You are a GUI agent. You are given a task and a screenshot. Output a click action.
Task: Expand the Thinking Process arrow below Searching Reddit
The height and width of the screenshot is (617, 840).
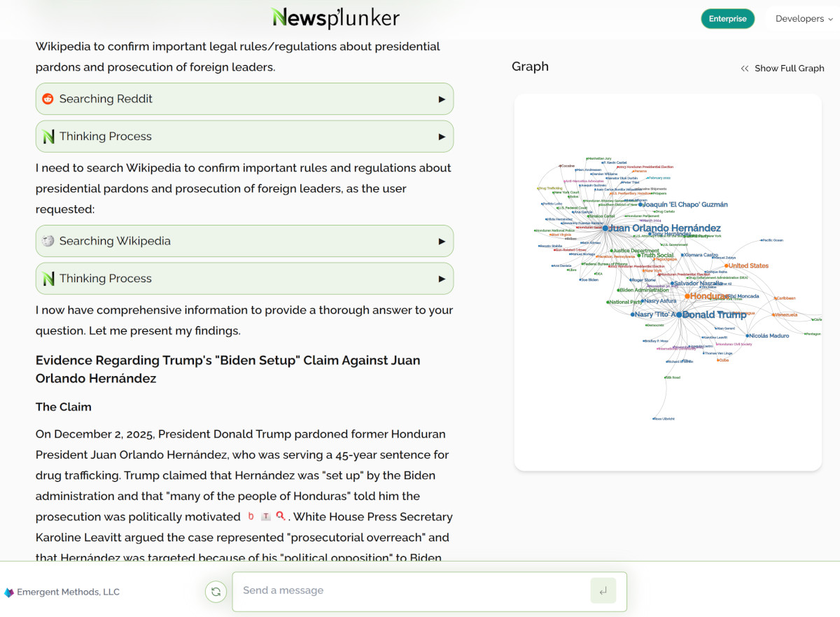tap(442, 137)
